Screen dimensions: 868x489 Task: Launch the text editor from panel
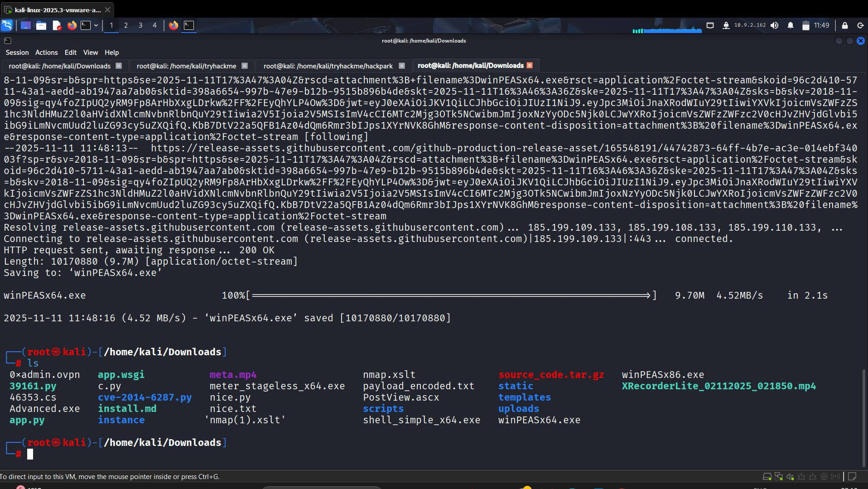click(x=57, y=25)
